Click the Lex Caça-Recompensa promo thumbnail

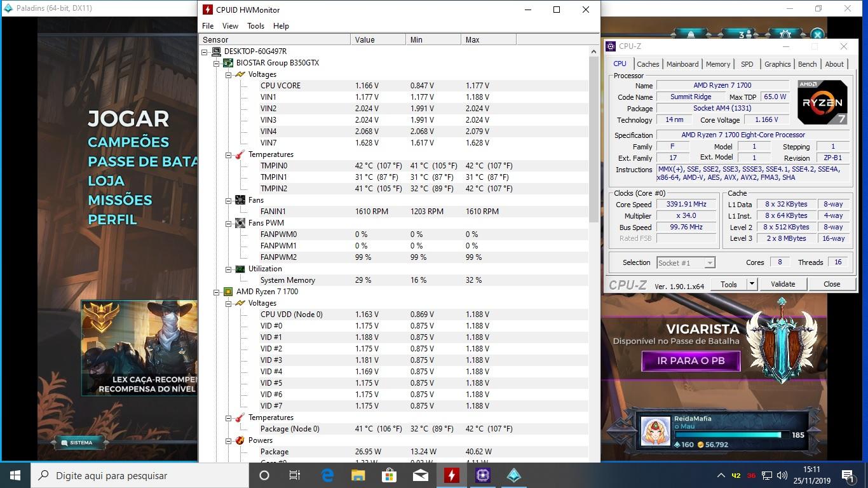(x=139, y=348)
